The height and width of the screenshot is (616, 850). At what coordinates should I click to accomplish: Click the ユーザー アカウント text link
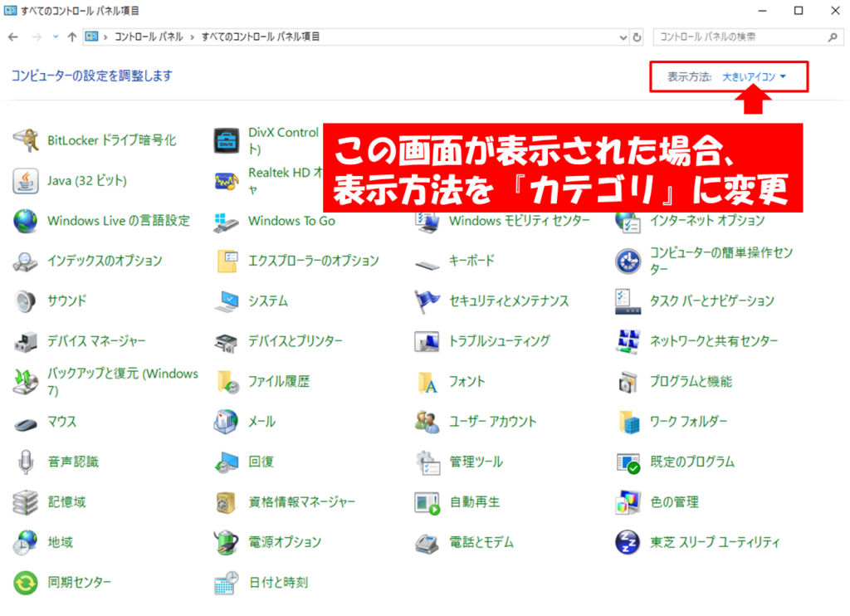(x=493, y=422)
